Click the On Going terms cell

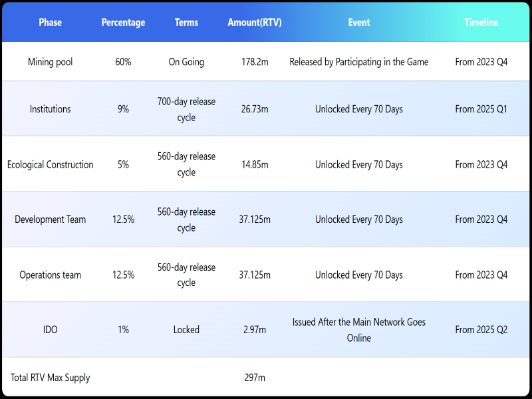(x=186, y=62)
